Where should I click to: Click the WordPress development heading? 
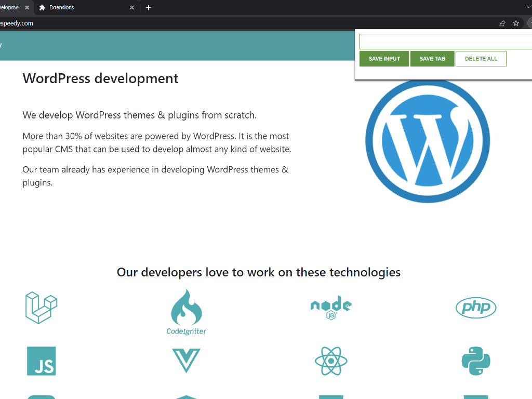pos(100,78)
